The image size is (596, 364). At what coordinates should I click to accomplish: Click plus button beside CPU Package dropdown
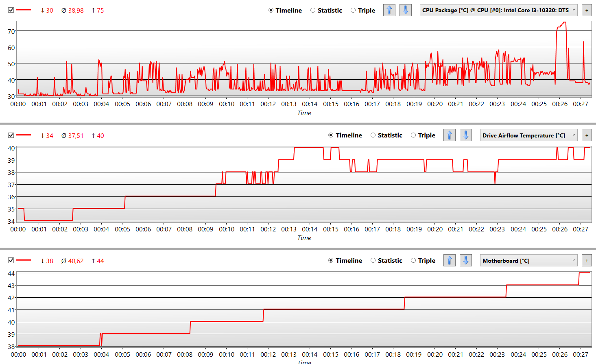click(x=587, y=10)
